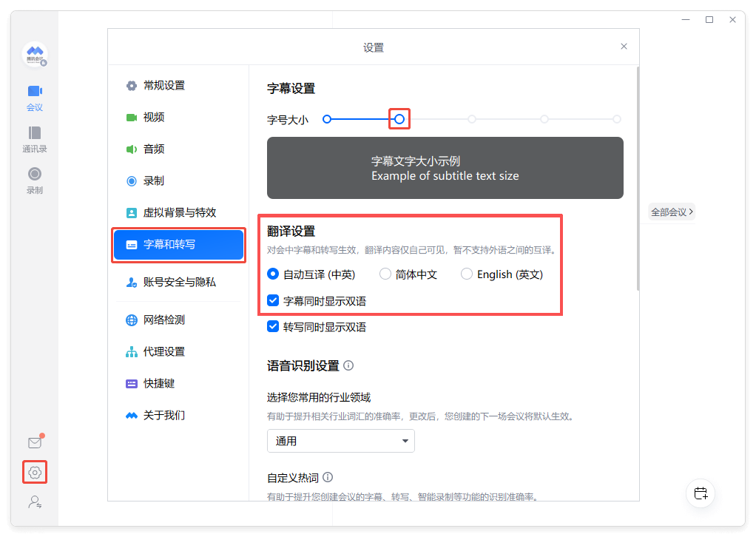This screenshot has height=537, width=756.
Task: Open 代理设置 settings section
Action: (178, 352)
